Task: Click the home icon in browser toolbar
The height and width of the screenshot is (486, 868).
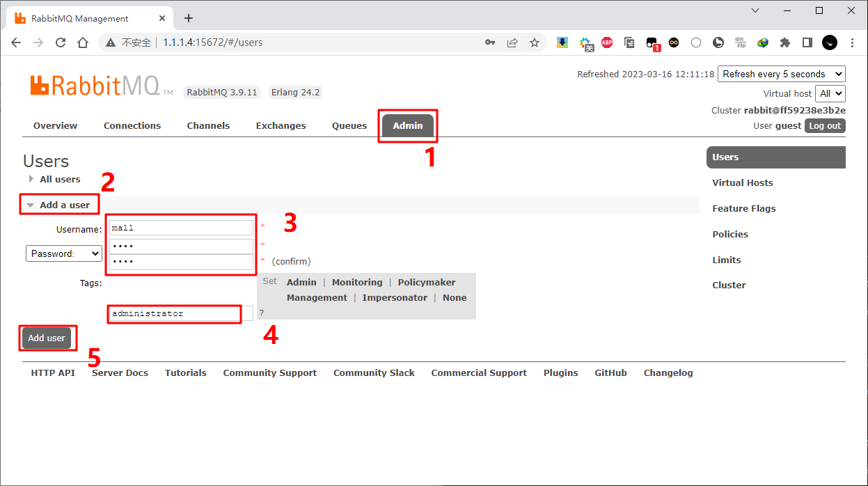Action: pyautogui.click(x=83, y=42)
